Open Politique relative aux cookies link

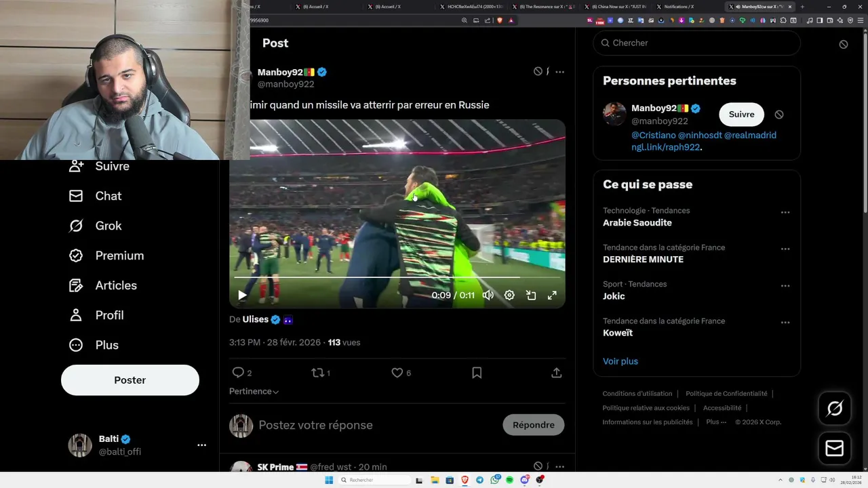coord(646,408)
